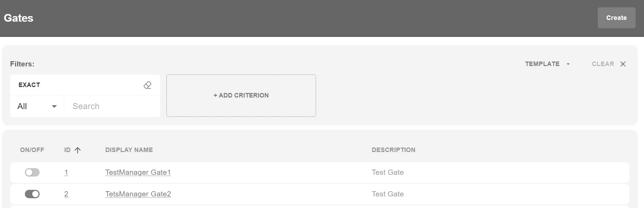Image resolution: width=644 pixels, height=208 pixels.
Task: Sort by the DESCRIPTION column header
Action: [393, 150]
